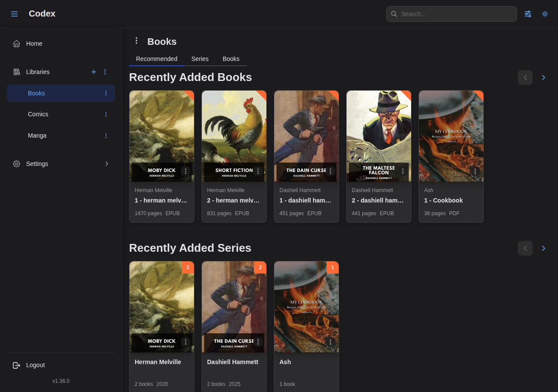
Task: Open the Manga library
Action: (x=61, y=135)
